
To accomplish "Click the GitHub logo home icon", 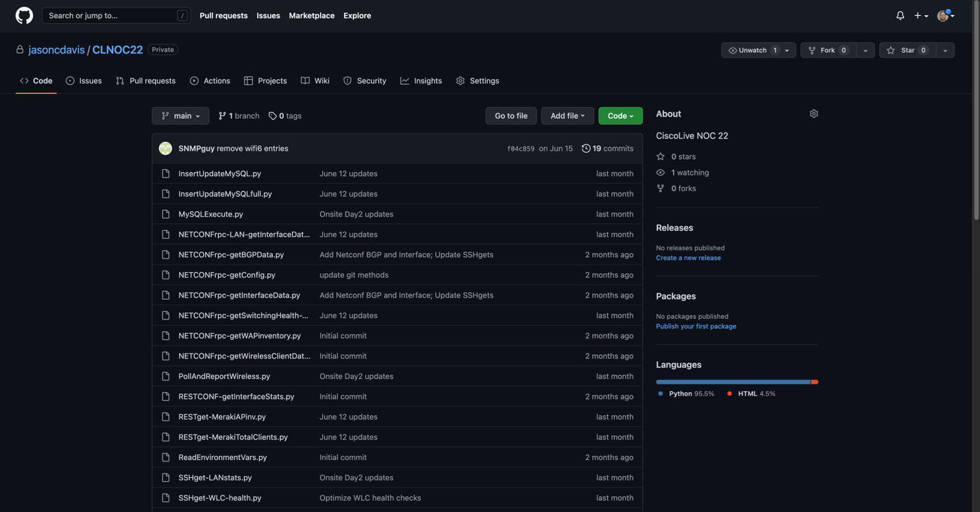I will 24,15.
